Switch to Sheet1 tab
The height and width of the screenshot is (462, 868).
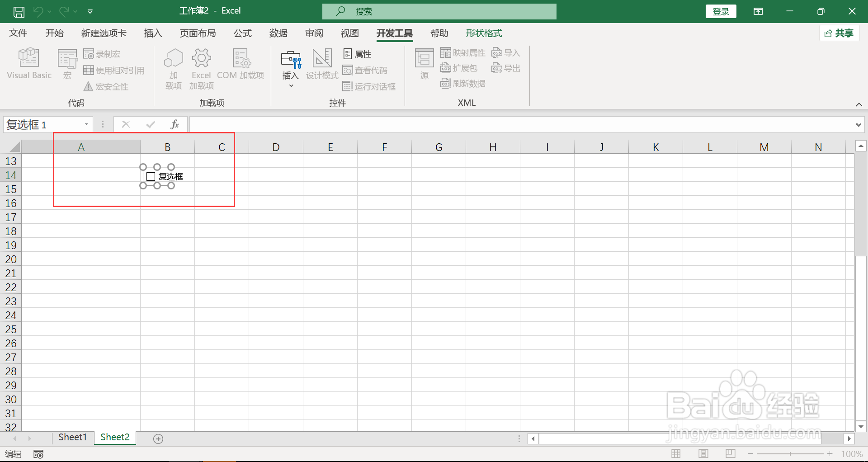72,437
